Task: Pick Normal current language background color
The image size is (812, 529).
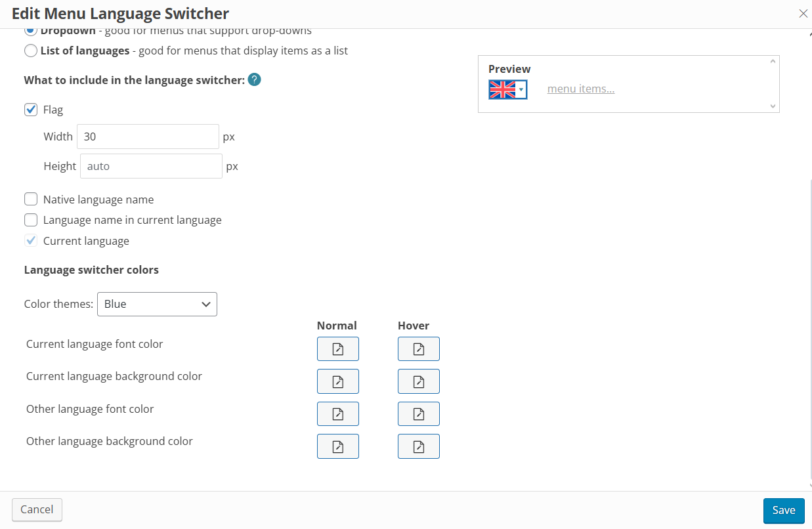Action: click(338, 381)
